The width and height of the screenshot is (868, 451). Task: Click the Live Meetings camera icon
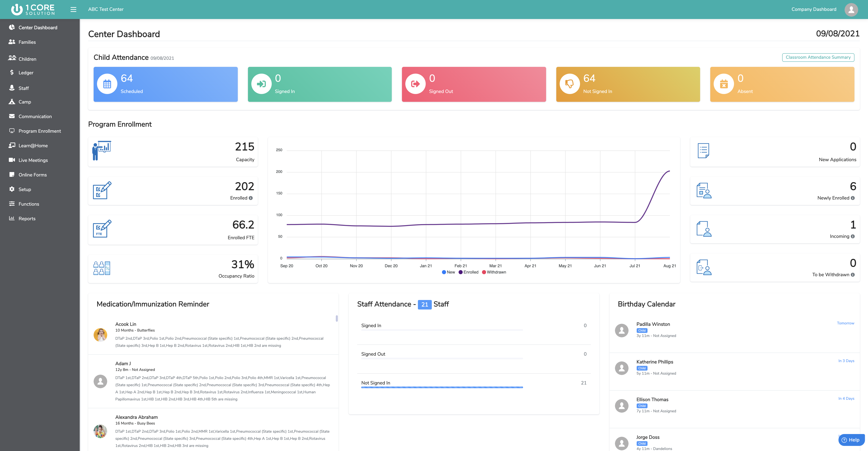[12, 160]
